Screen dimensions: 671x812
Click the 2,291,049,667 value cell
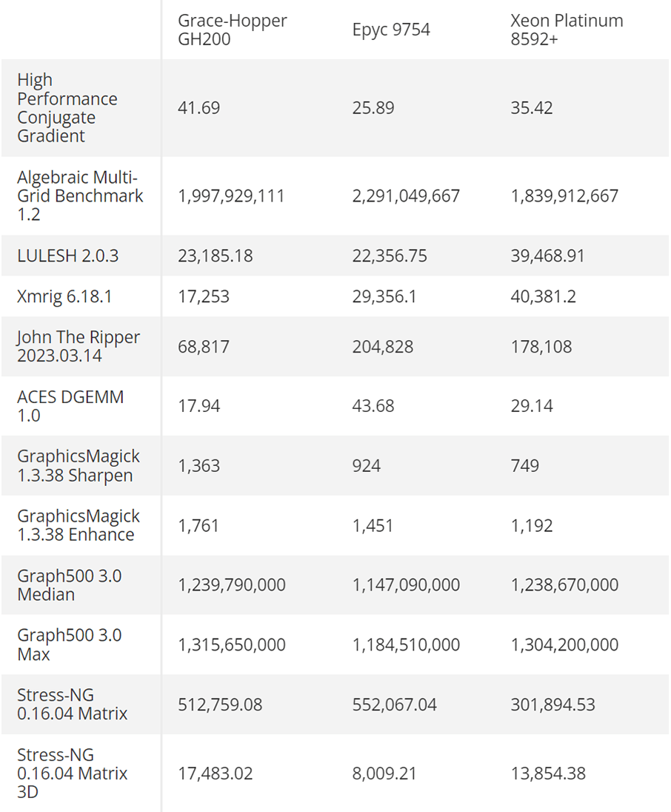pos(406,196)
